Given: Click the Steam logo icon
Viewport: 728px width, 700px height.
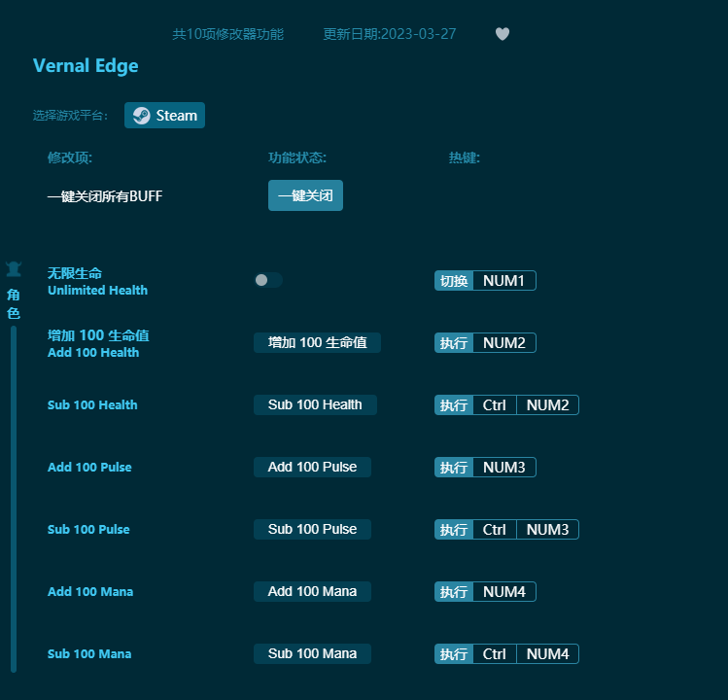Looking at the screenshot, I should click(142, 115).
